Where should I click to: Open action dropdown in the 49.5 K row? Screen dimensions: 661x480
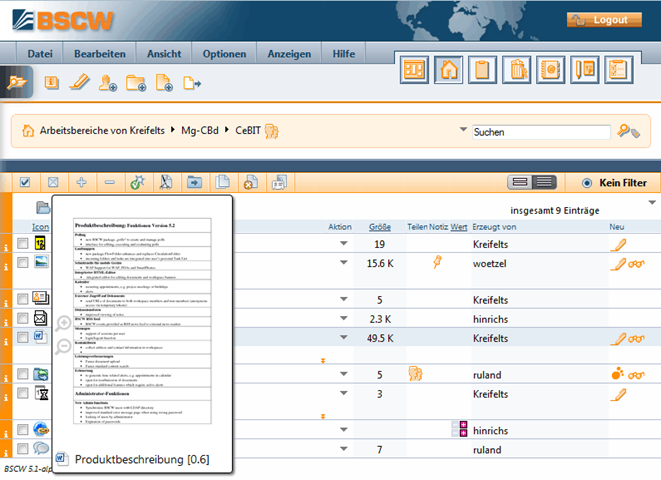pyautogui.click(x=344, y=337)
